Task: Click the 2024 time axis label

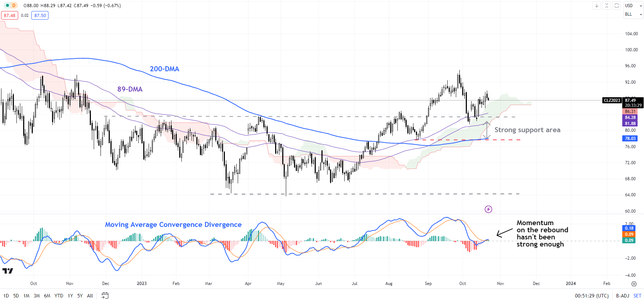Action: (571, 284)
